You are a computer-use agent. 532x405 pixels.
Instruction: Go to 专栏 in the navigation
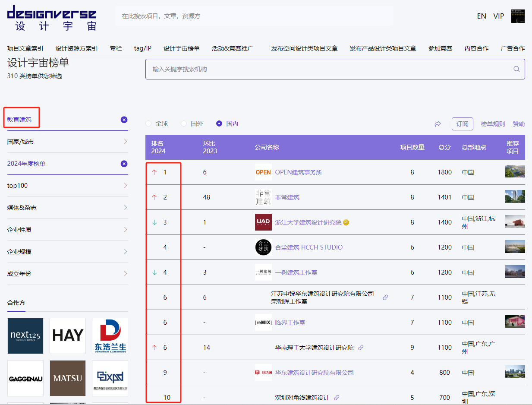click(x=116, y=48)
